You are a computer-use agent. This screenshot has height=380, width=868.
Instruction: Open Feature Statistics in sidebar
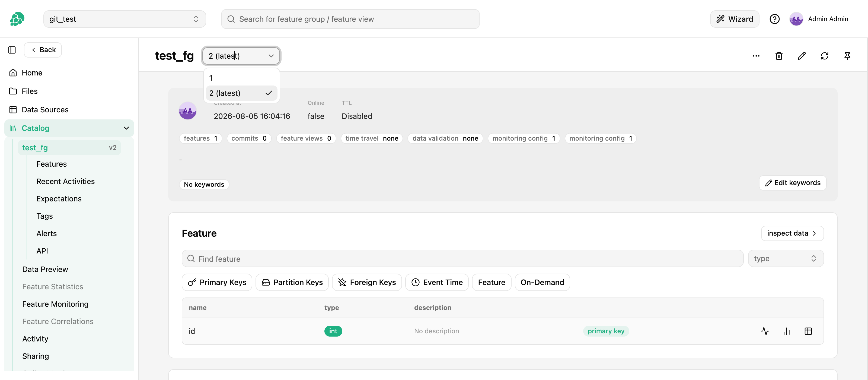(x=53, y=287)
